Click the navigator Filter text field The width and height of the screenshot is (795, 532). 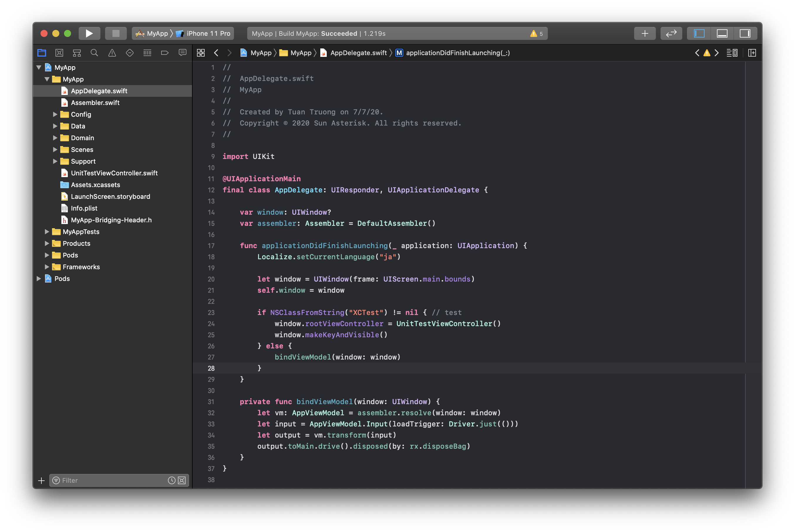(x=112, y=480)
